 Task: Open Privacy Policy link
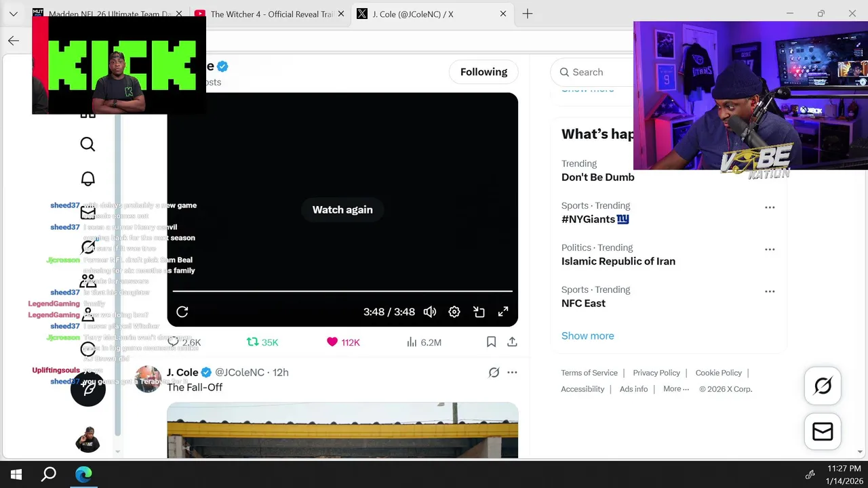(x=656, y=373)
